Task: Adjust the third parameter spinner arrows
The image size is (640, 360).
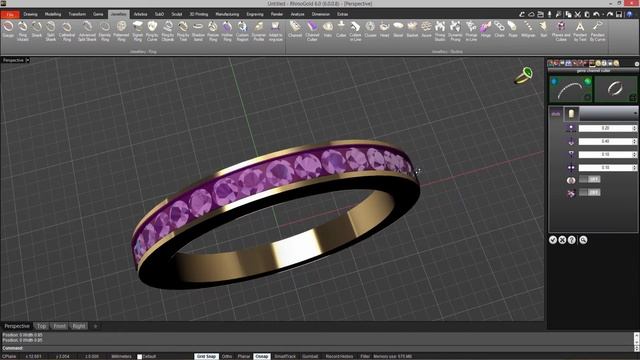Action: [634, 155]
